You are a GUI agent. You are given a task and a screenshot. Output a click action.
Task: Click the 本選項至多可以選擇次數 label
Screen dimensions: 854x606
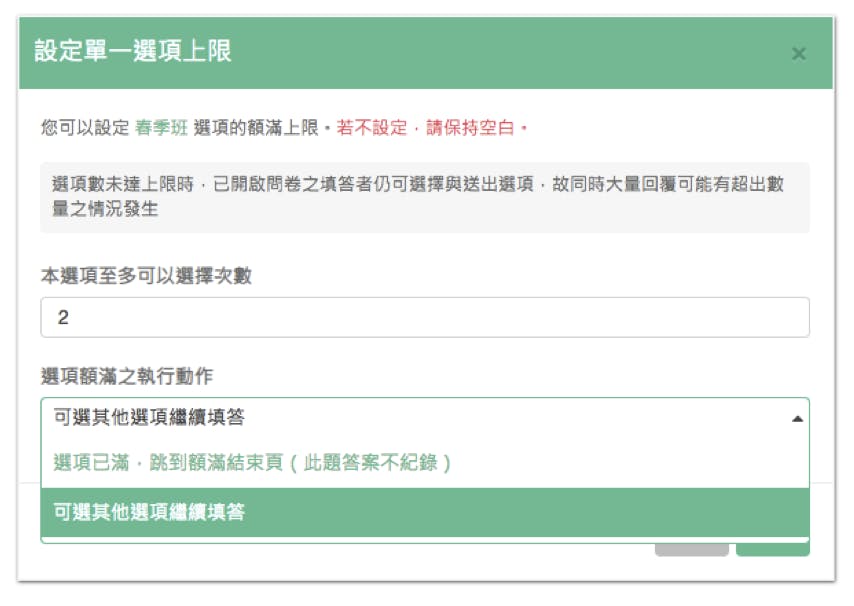[x=146, y=276]
